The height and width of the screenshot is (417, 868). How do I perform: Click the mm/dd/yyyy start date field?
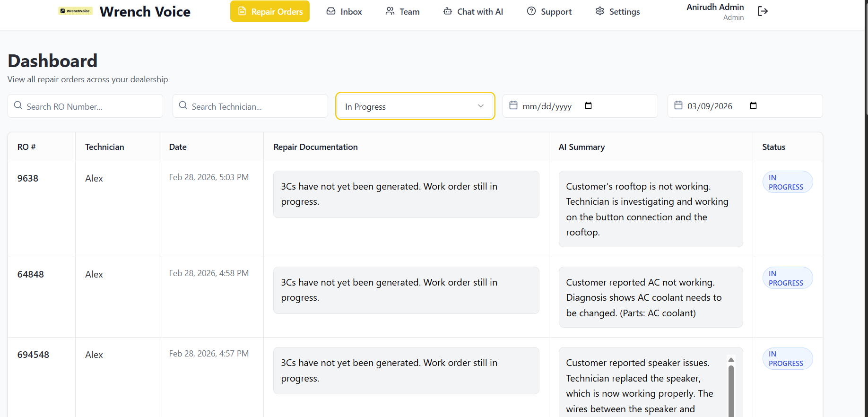click(547, 106)
